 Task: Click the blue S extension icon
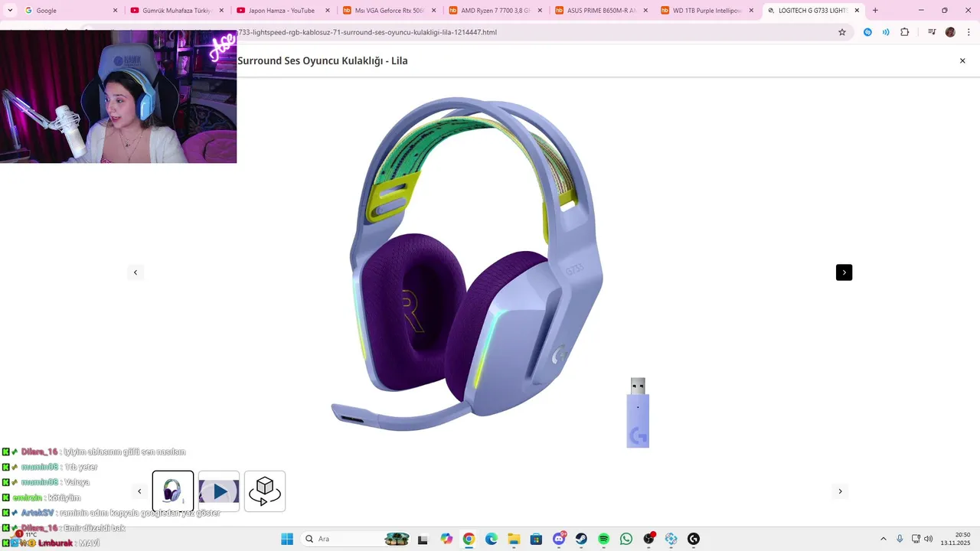(867, 32)
